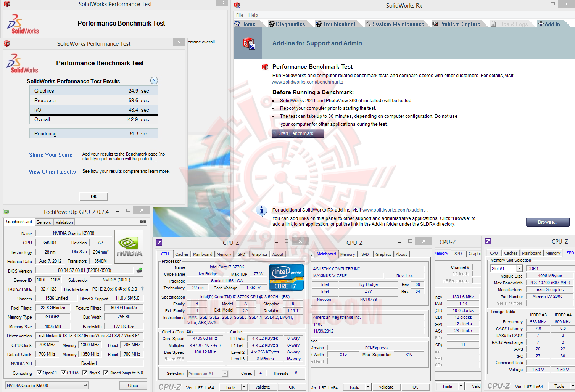Click the GPU-Z screenshot camera icon

(x=143, y=221)
